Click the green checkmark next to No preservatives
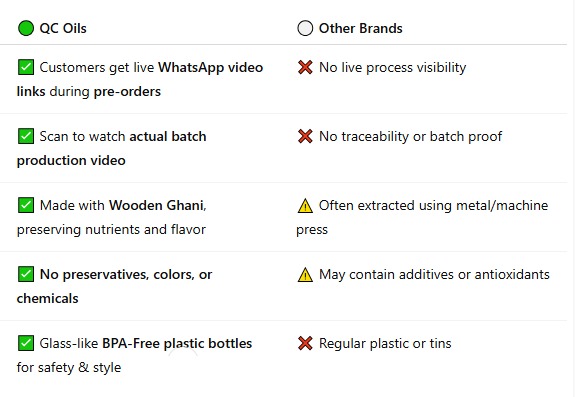Image resolution: width=575 pixels, height=397 pixels. point(26,274)
